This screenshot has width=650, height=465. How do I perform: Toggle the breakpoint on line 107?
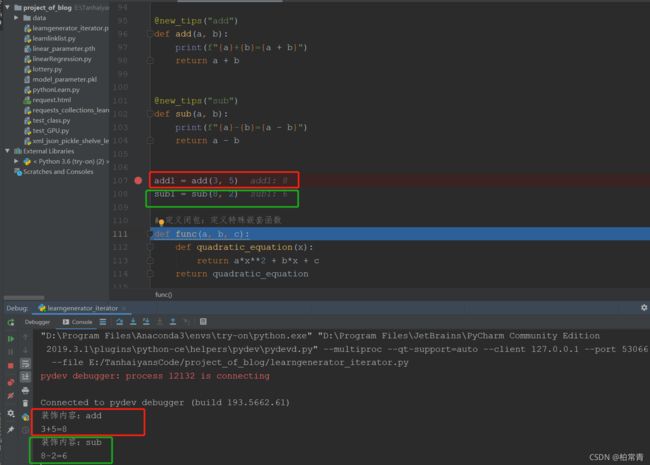coord(138,180)
